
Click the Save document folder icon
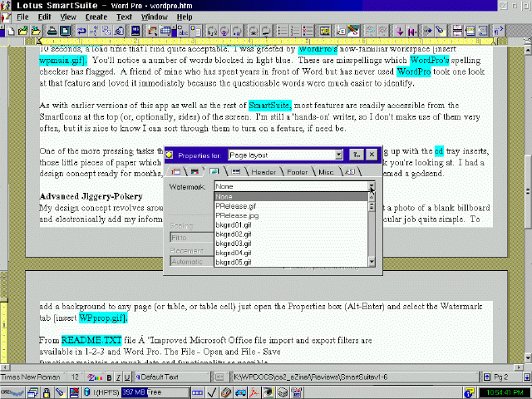point(36,32)
